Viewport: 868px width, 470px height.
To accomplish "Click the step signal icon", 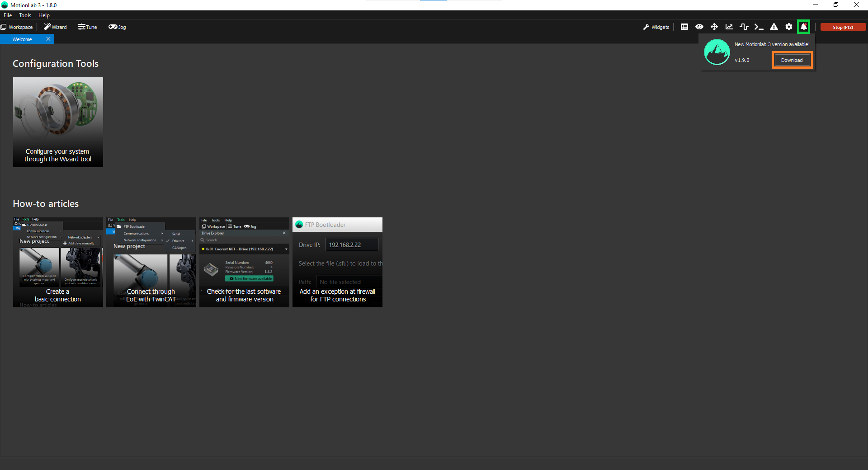I will pos(744,27).
